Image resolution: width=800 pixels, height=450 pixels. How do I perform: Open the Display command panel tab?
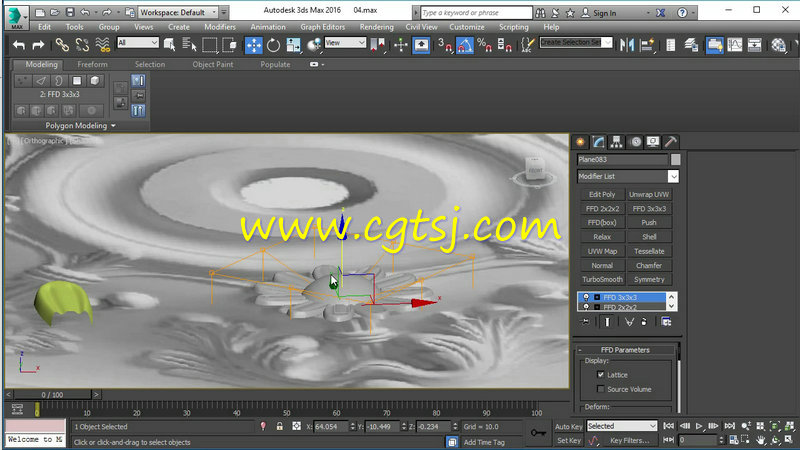coord(653,142)
